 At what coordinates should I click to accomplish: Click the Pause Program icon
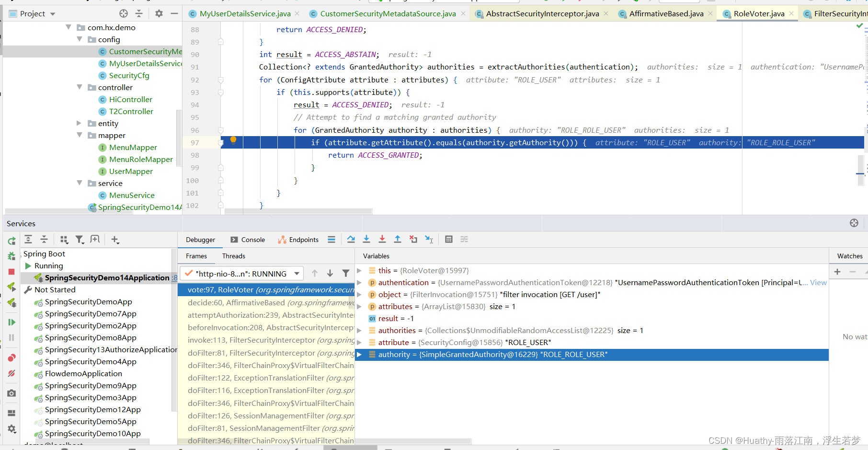tap(11, 337)
